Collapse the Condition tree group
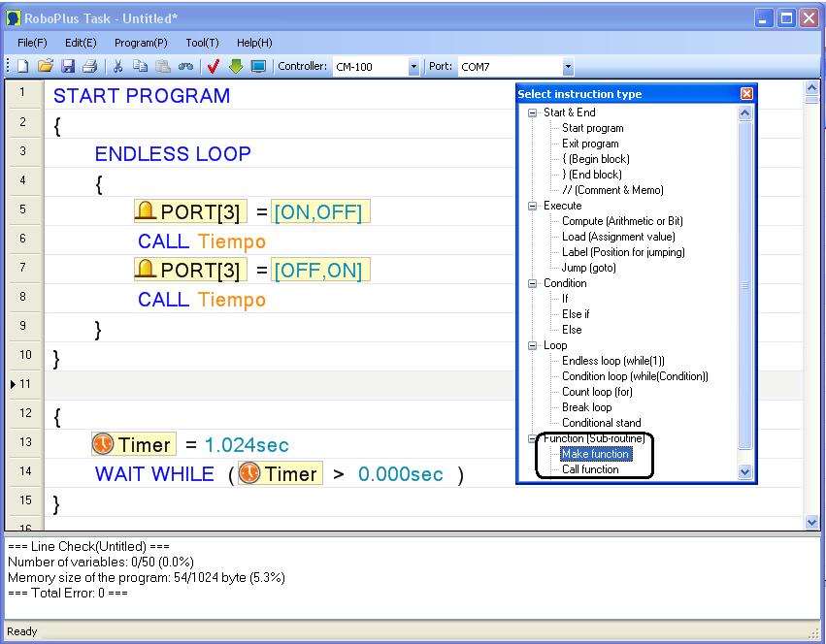This screenshot has width=826, height=644. point(533,283)
